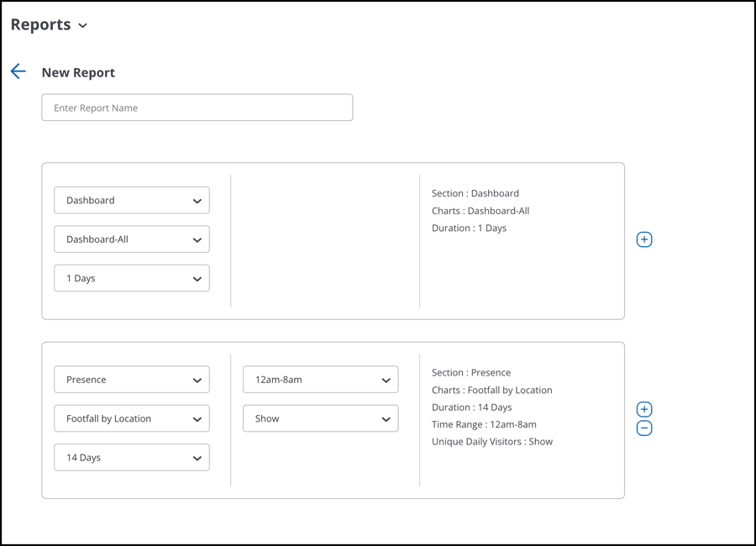
Task: Click the New Report heading
Action: (x=78, y=72)
